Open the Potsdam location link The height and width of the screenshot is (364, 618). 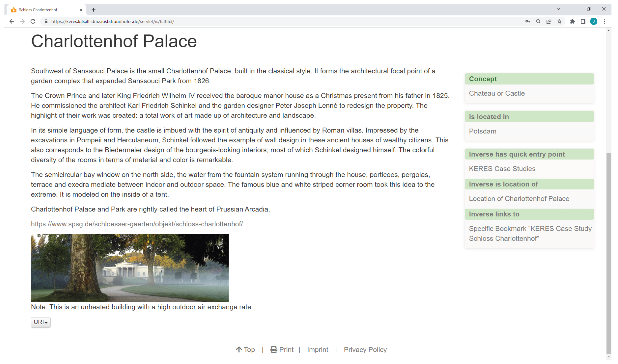pos(482,131)
